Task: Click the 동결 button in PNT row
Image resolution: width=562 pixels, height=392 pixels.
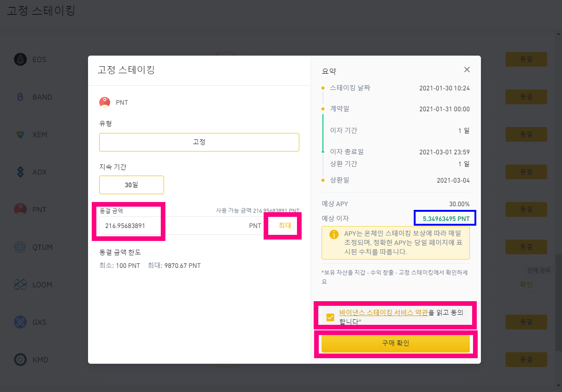Action: click(x=526, y=209)
